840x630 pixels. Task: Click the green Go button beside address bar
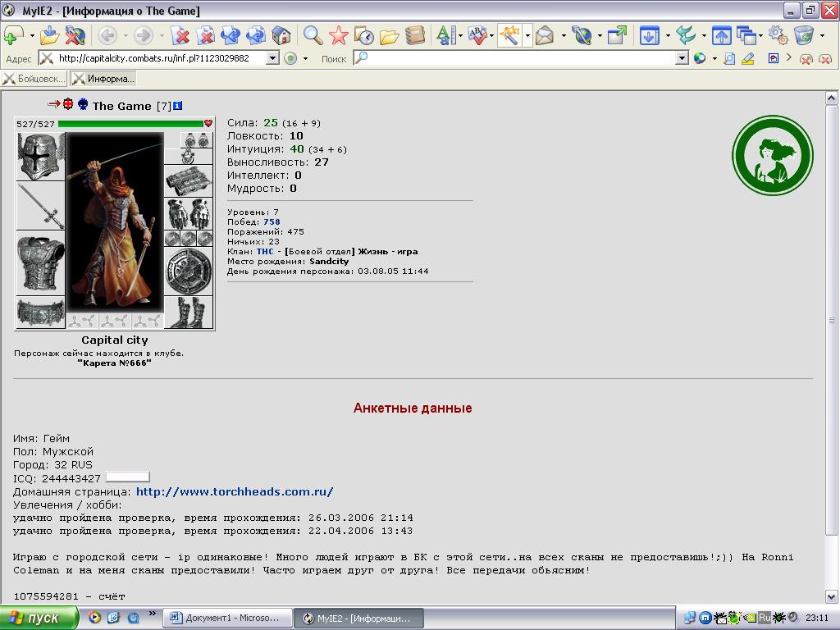pos(290,58)
